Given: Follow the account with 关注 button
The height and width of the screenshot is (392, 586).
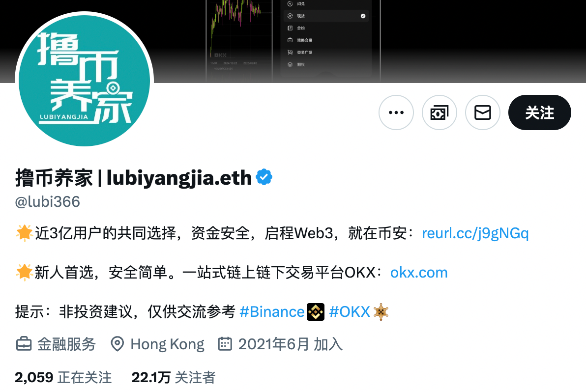Looking at the screenshot, I should tap(540, 112).
